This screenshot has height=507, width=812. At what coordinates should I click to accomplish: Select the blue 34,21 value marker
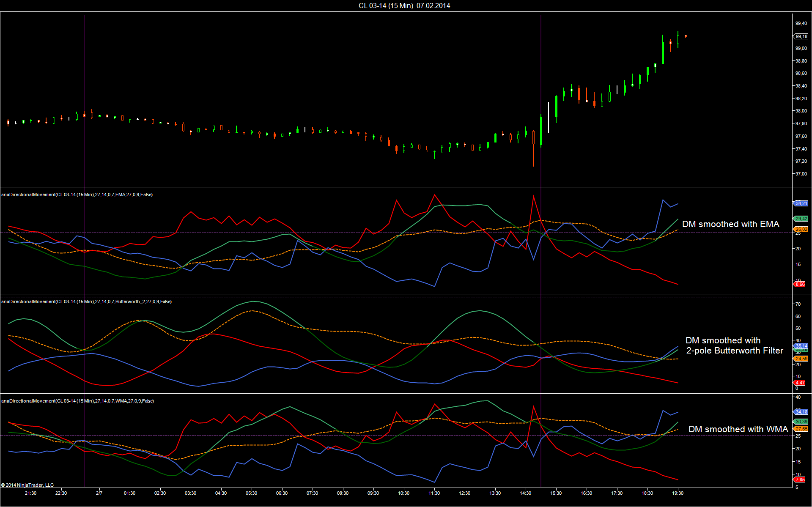(x=801, y=203)
